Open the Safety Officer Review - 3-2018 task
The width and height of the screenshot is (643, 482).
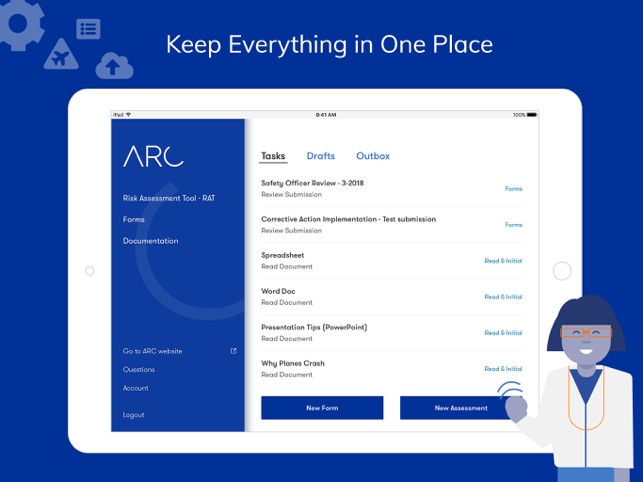[392, 188]
